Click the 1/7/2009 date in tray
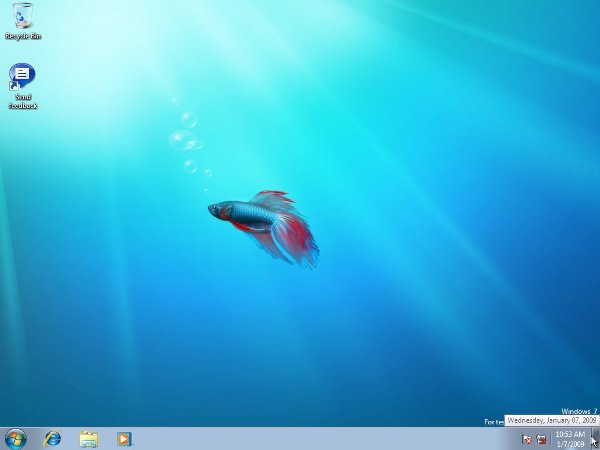Screen dimensions: 600x450 (570, 443)
